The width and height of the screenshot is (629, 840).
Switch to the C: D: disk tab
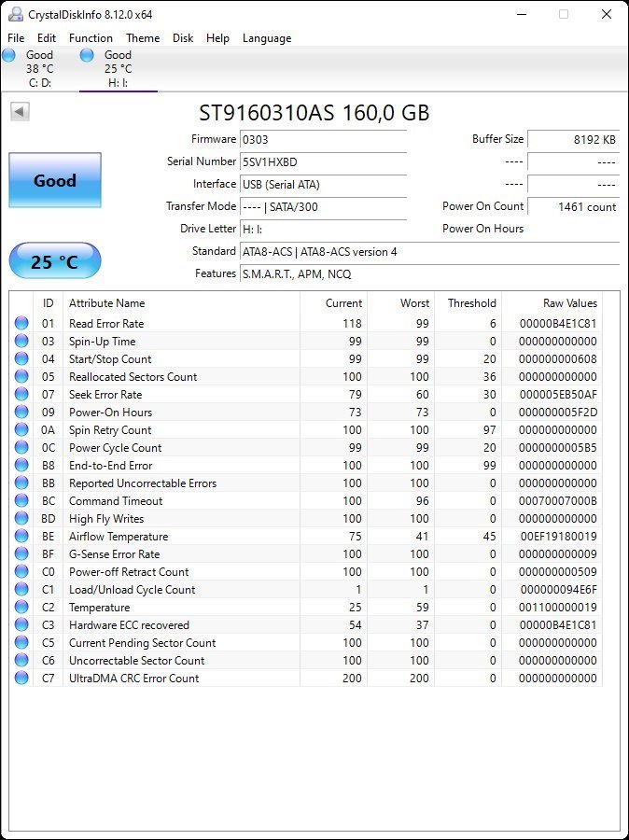[x=39, y=68]
